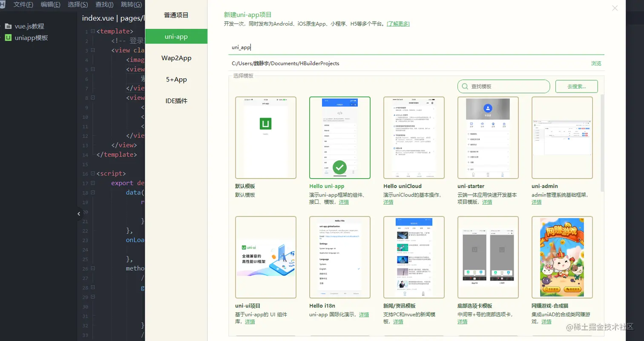644x341 pixels.
Task: Switch to the Wap2App project category
Action: pos(176,58)
